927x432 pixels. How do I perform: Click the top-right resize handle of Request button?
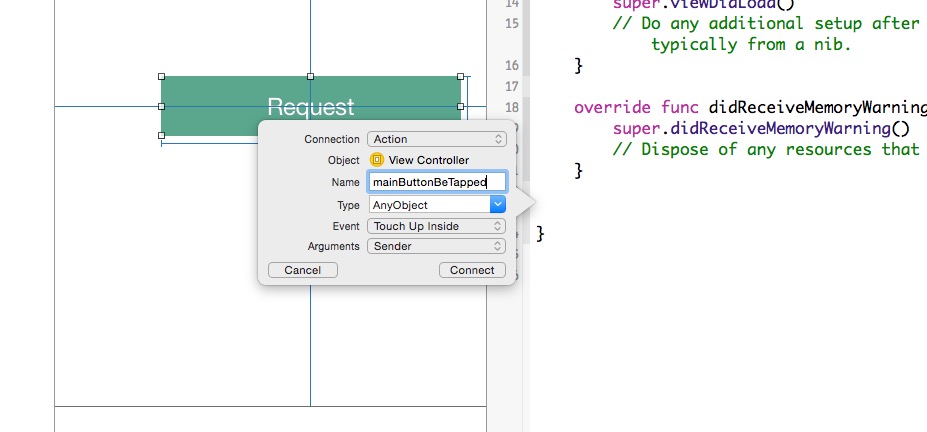point(461,76)
